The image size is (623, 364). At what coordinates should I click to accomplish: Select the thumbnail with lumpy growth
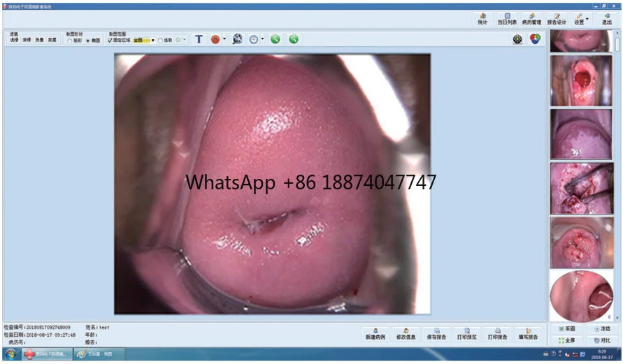[x=581, y=242]
